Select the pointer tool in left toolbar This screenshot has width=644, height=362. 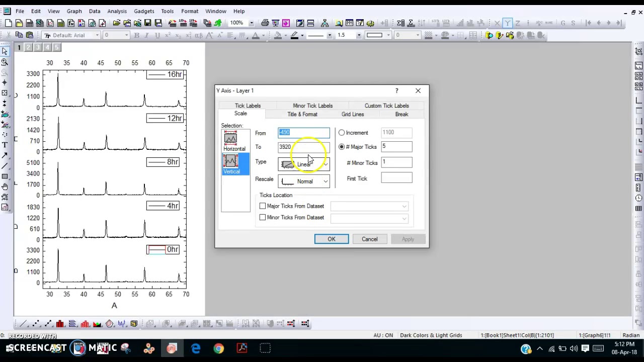(x=5, y=51)
